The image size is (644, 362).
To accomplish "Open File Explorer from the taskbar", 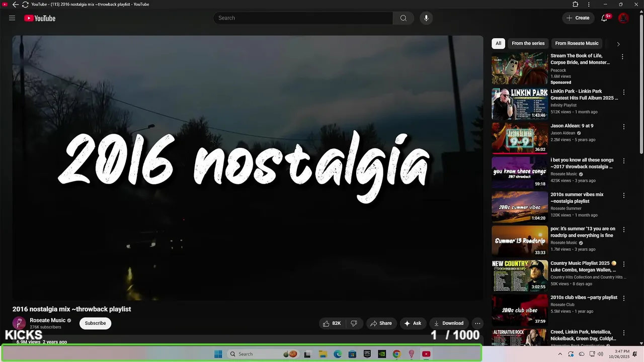I will pyautogui.click(x=323, y=354).
